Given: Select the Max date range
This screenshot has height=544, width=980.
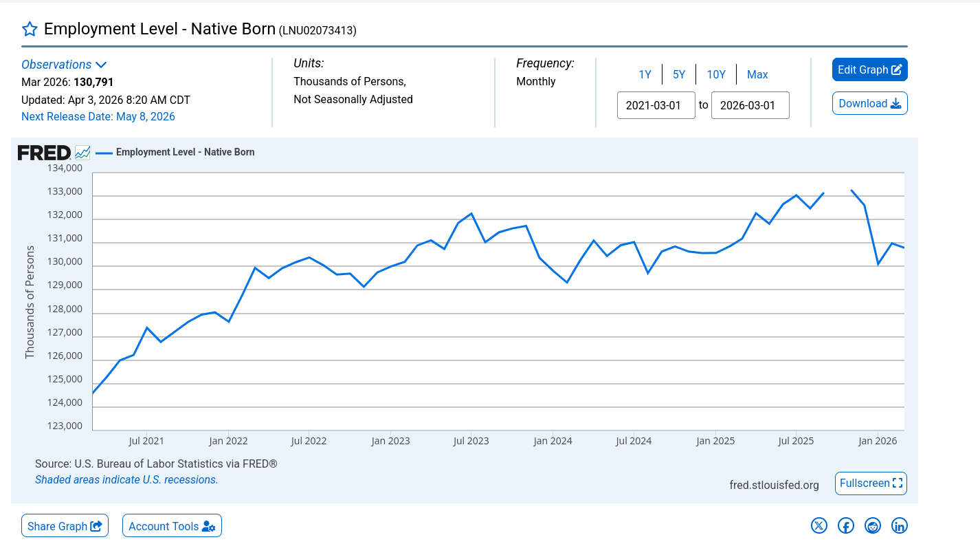Looking at the screenshot, I should [757, 74].
